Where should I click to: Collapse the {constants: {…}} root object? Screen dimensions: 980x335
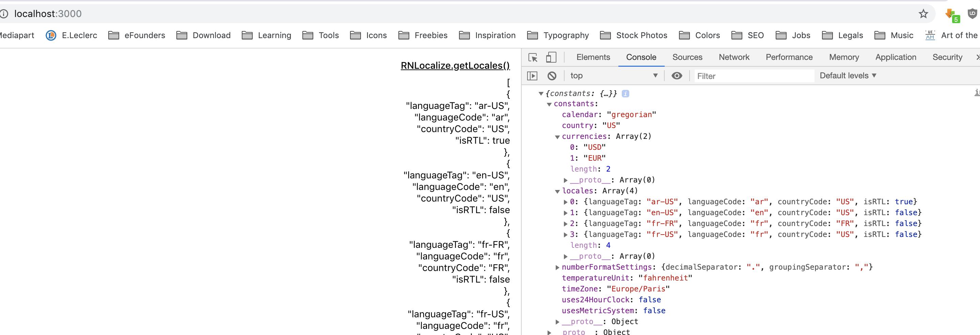(x=541, y=94)
